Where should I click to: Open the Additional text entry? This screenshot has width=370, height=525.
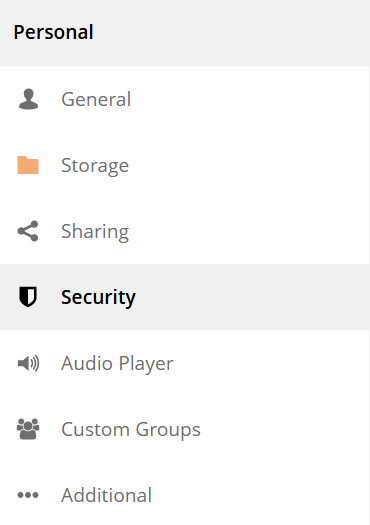coord(106,495)
